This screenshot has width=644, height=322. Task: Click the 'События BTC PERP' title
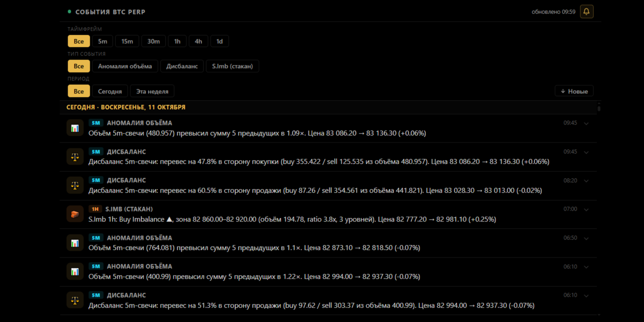click(x=110, y=12)
